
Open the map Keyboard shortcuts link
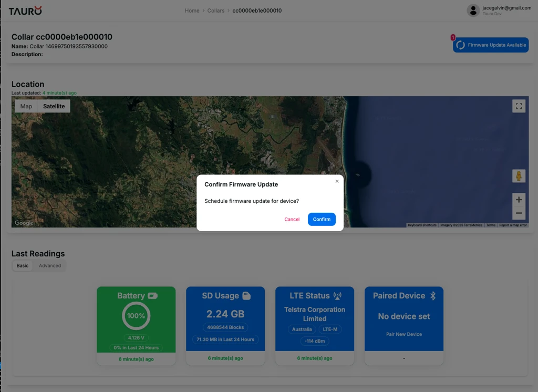[x=422, y=225]
